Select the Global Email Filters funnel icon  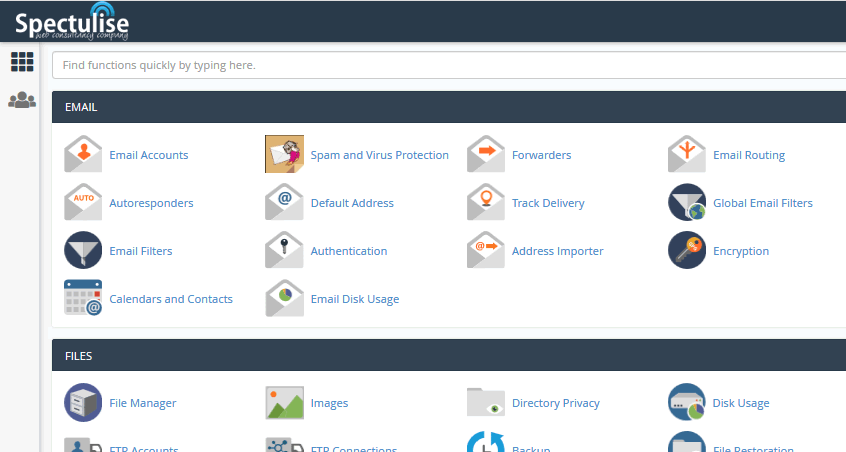[687, 202]
